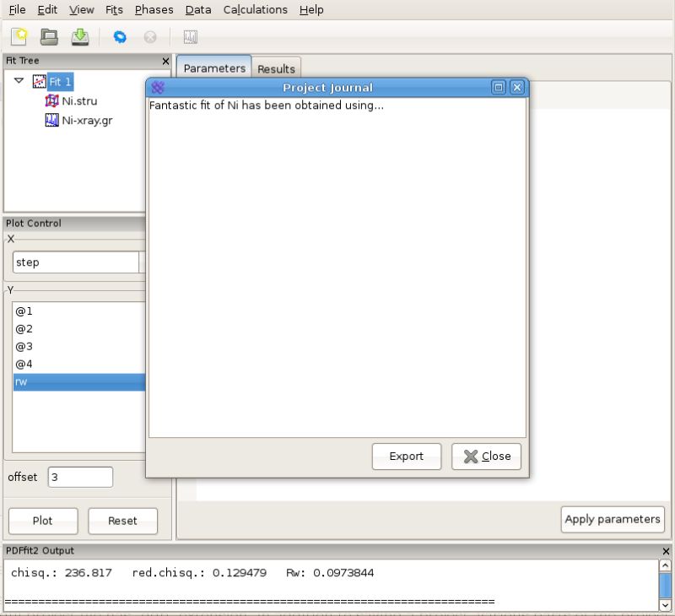Click the disabled stop fitting icon
Viewport: 675px width, 616px height.
149,36
